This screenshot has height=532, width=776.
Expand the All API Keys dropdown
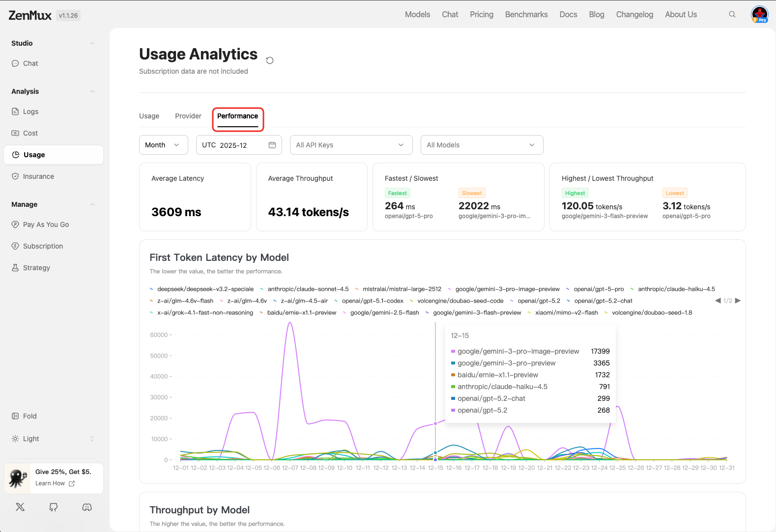coord(351,145)
